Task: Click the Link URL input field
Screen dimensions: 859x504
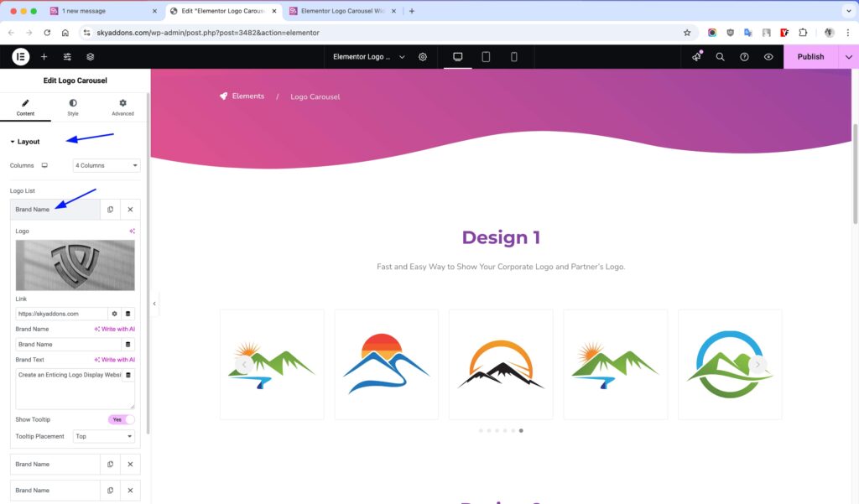Action: click(x=61, y=314)
